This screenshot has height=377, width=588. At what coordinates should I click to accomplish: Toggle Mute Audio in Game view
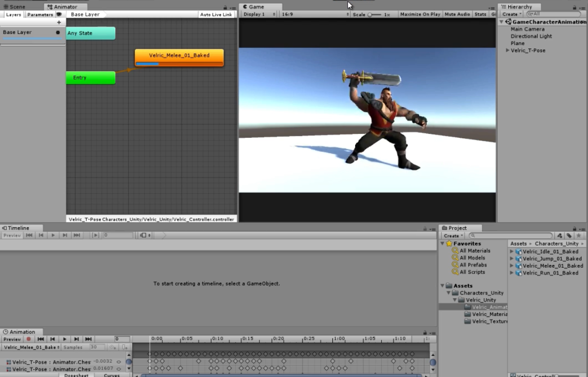(x=457, y=14)
